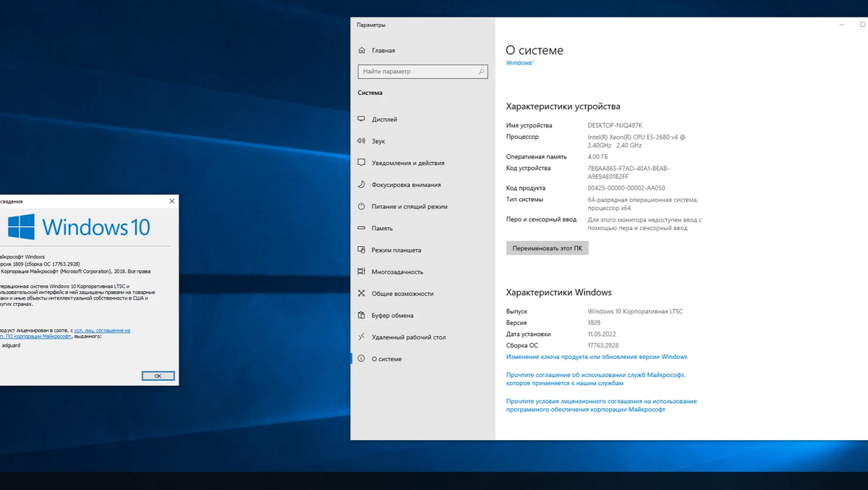Click into the Найти параметр search field
868x490 pixels.
click(422, 72)
